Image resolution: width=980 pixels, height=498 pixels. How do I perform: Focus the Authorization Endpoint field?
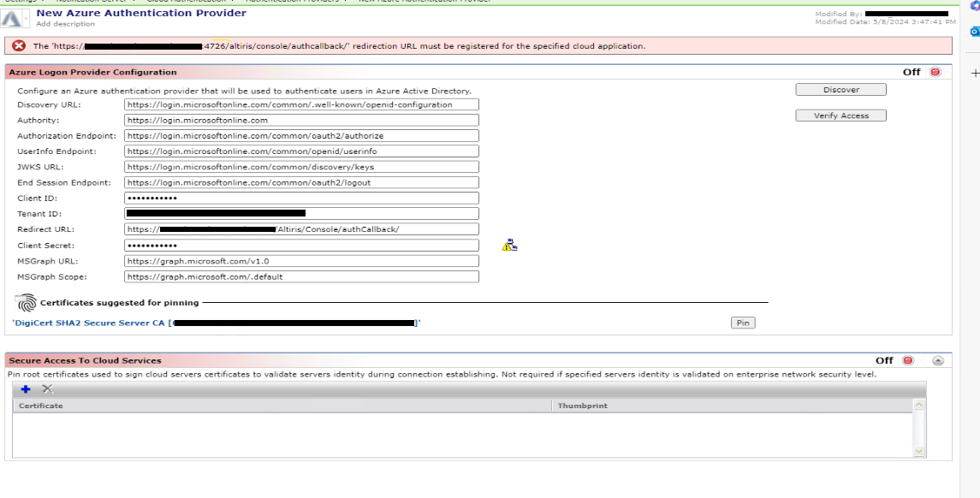point(301,135)
